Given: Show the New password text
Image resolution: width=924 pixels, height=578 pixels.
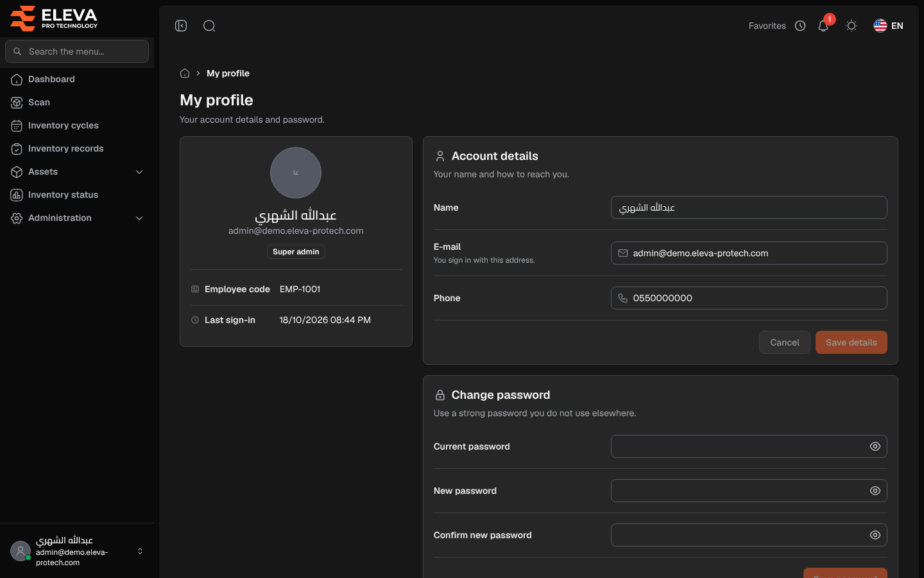Looking at the screenshot, I should (875, 491).
